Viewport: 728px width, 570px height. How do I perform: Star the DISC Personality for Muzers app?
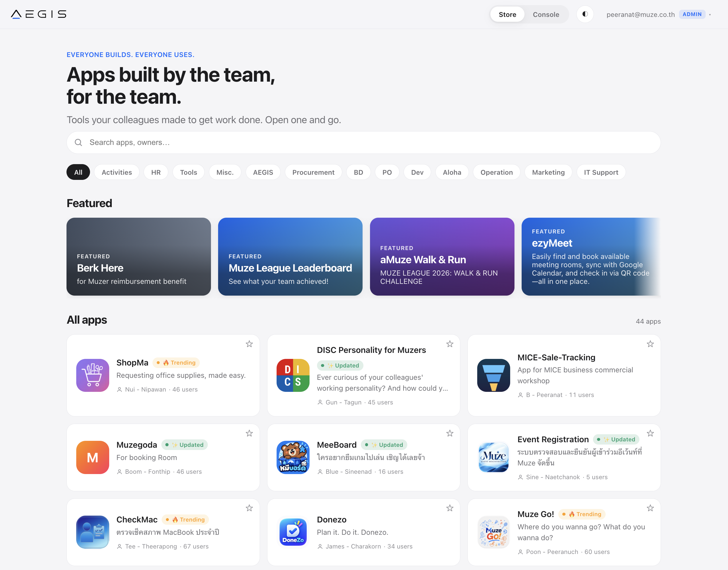click(450, 344)
